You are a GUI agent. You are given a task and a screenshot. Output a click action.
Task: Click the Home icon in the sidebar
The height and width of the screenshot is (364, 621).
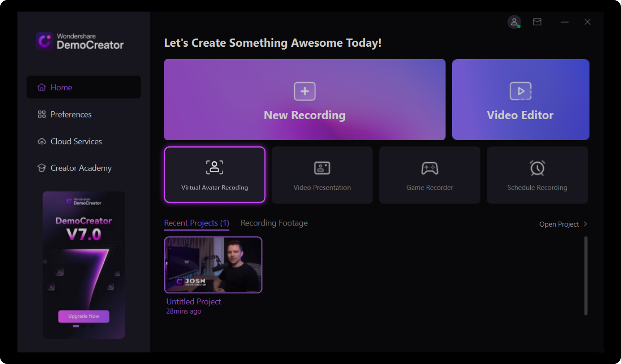[41, 87]
